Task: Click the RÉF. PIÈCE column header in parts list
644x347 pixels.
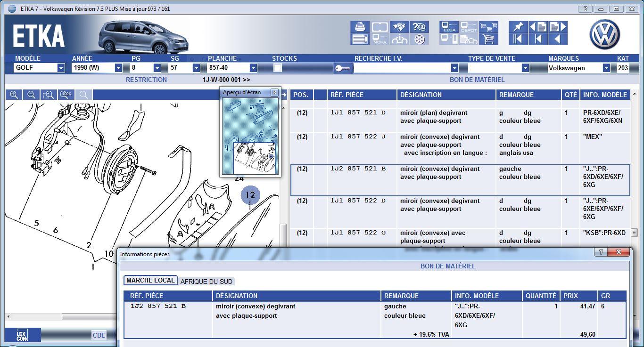Action: coord(361,95)
